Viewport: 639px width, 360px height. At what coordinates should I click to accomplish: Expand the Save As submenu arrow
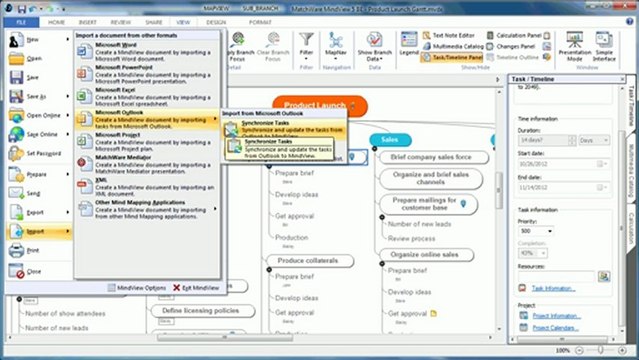[68, 96]
